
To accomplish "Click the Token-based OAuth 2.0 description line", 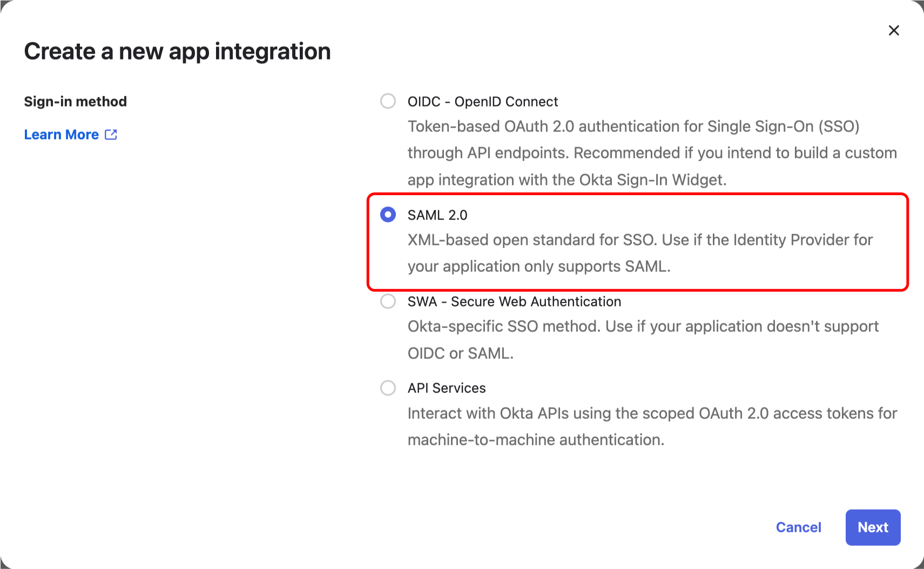I will (x=633, y=126).
